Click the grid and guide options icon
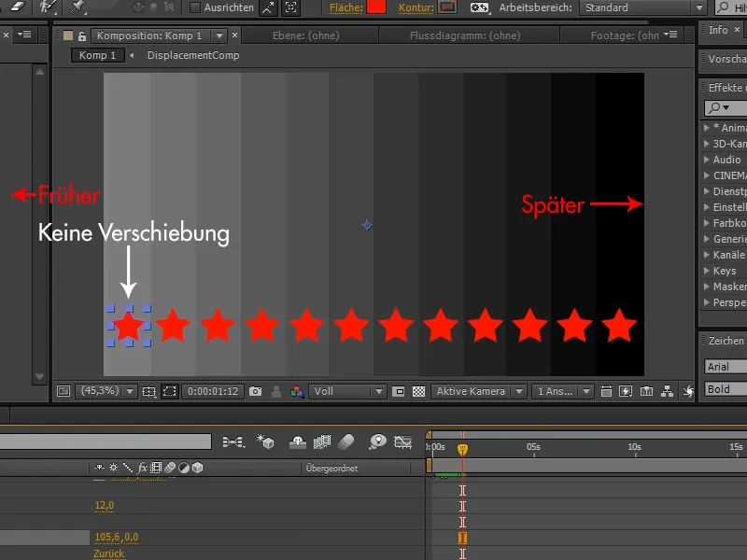This screenshot has height=560, width=747. (148, 391)
